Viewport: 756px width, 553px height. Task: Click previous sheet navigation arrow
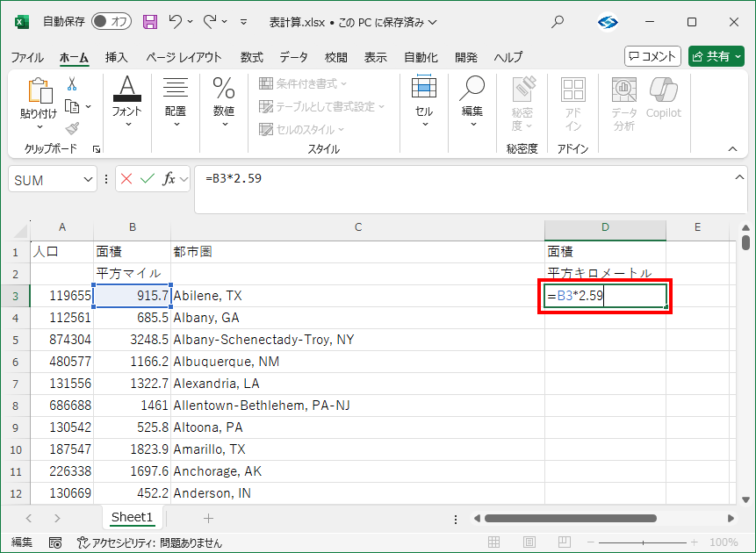(29, 518)
